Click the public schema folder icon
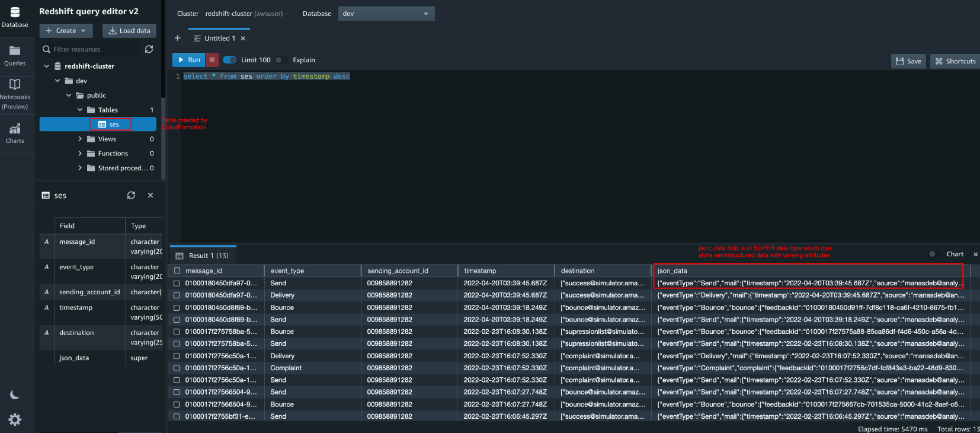 [80, 95]
